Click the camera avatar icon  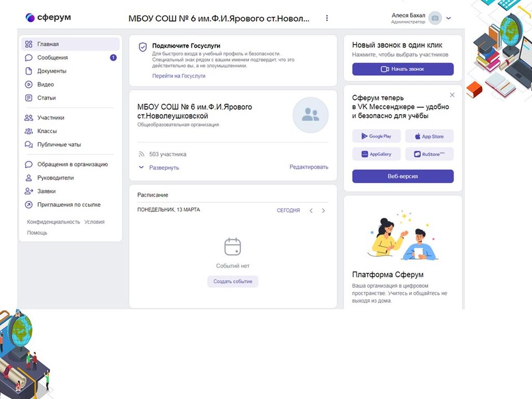tap(435, 18)
